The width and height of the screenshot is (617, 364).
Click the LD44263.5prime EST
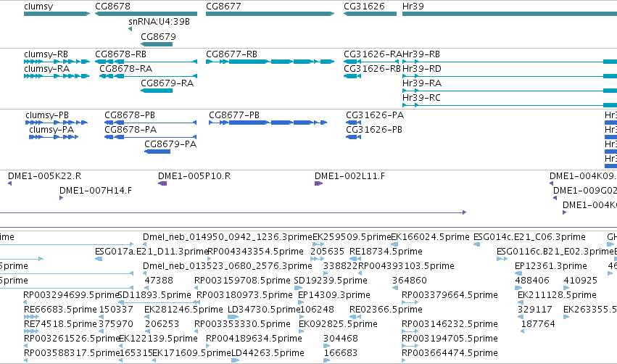point(236,360)
